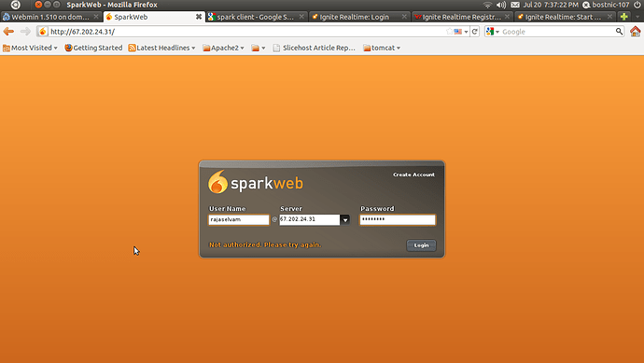Open the Most Visited bookmarks dropdown

pos(30,48)
